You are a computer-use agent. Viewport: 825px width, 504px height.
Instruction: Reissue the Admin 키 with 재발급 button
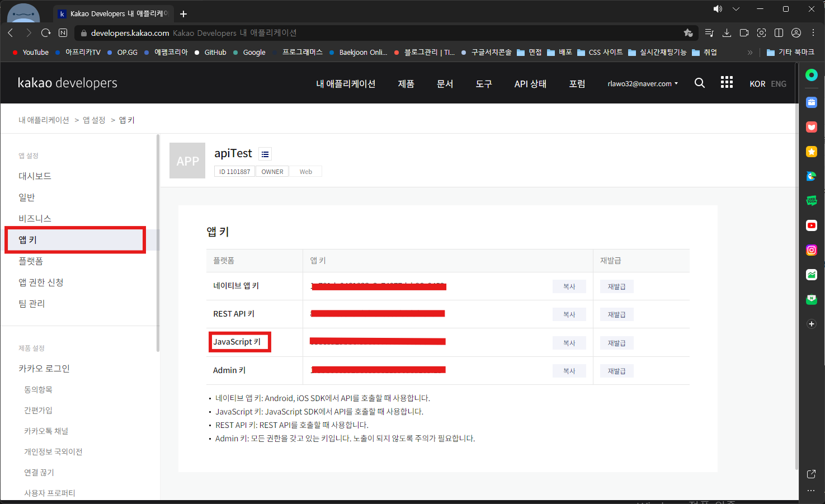point(617,371)
